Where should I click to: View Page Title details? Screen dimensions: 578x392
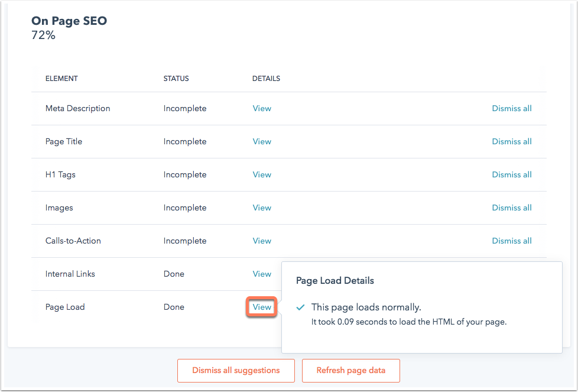pyautogui.click(x=262, y=142)
